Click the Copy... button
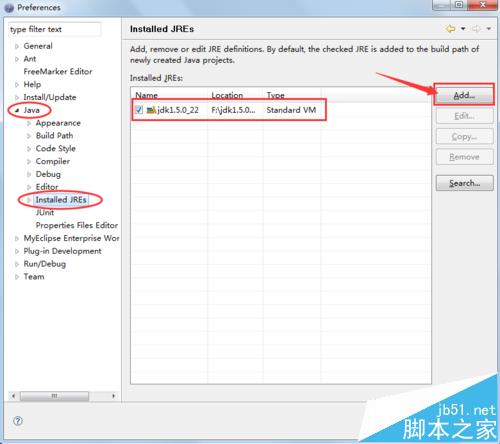Screen dimensions: 500x444 (464, 137)
